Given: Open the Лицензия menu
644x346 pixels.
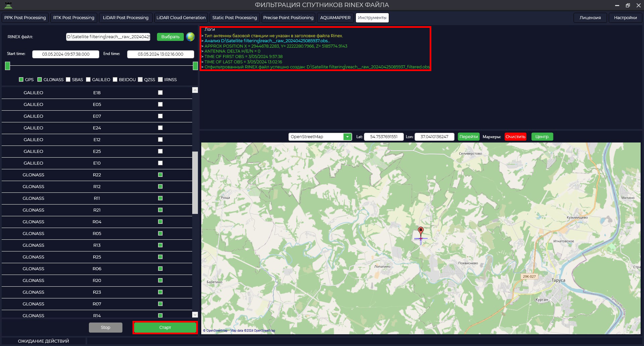Looking at the screenshot, I should (590, 18).
